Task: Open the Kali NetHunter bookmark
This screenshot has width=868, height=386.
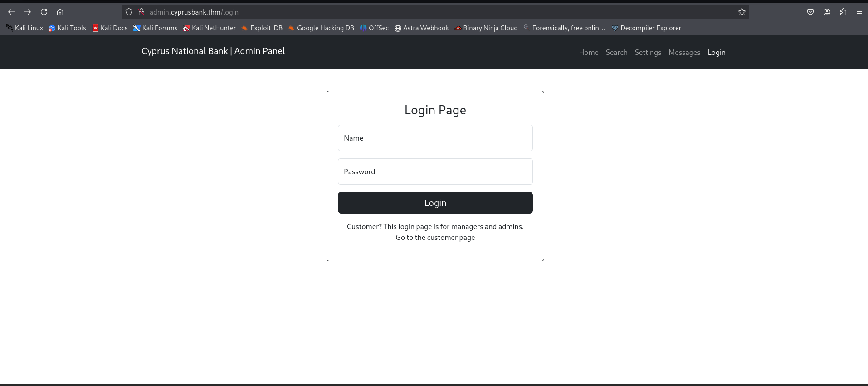Action: 210,28
